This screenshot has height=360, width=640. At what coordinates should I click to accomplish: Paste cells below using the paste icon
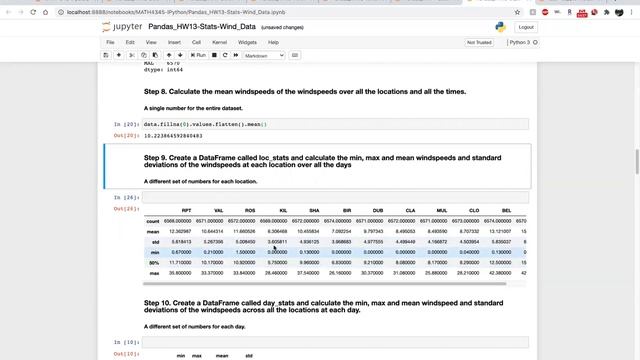(x=155, y=55)
